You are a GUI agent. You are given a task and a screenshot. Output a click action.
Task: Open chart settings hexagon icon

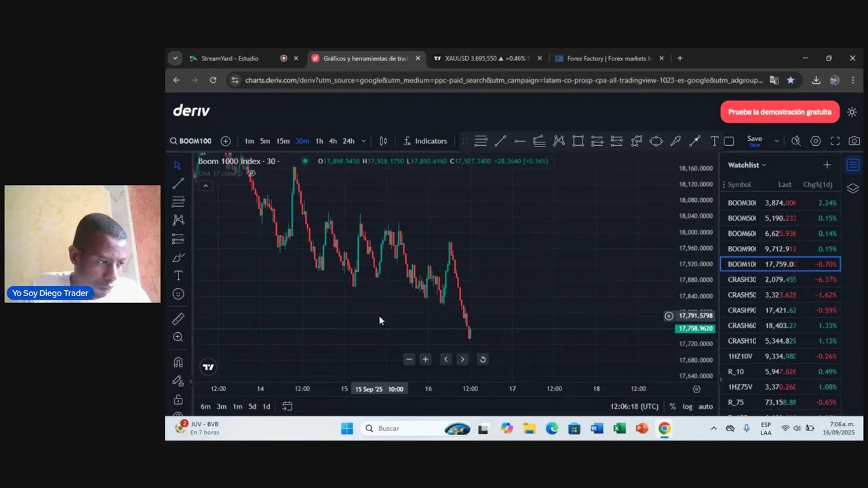[816, 141]
